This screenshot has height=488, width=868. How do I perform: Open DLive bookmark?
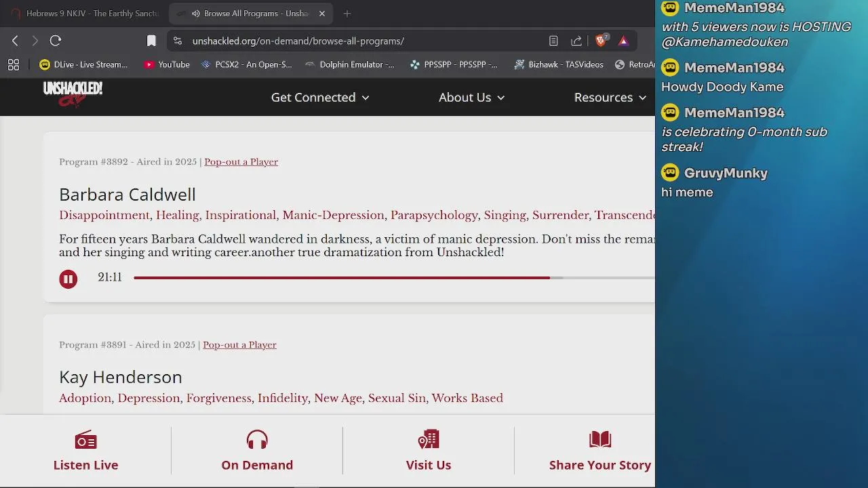[83, 64]
